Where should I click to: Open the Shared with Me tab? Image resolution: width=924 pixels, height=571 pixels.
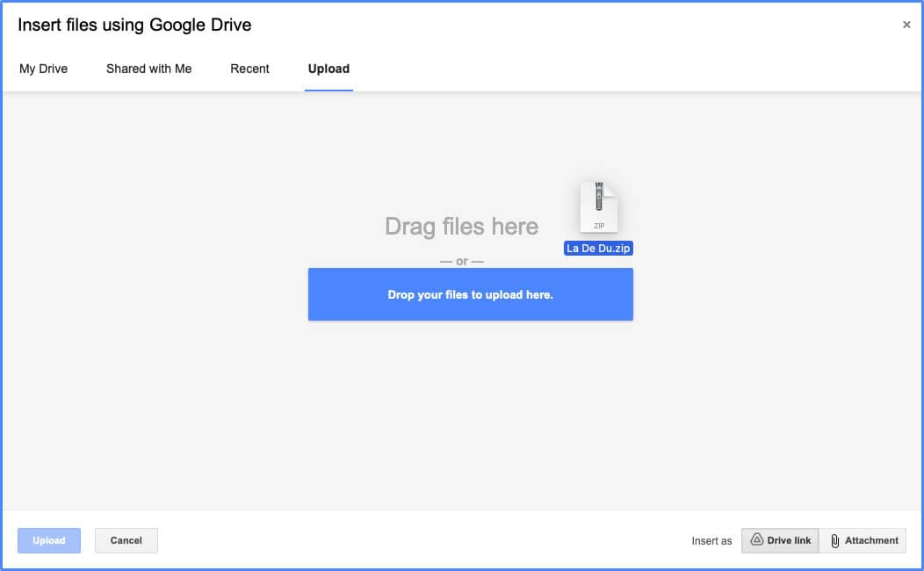148,69
